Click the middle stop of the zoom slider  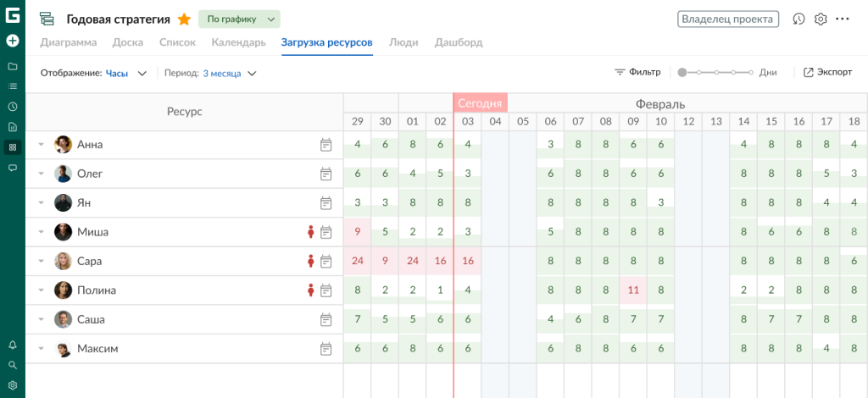(x=716, y=73)
